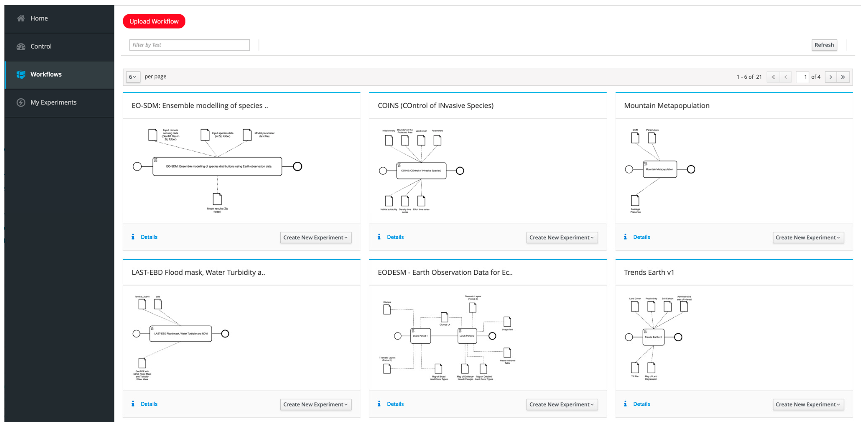The height and width of the screenshot is (426, 868).
Task: Click the Home house icon
Action: coord(21,18)
